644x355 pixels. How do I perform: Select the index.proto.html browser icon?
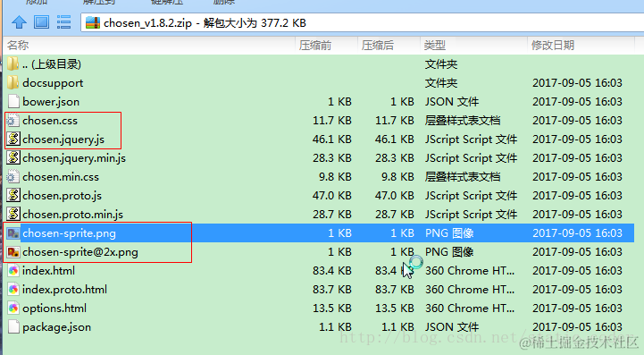13,290
